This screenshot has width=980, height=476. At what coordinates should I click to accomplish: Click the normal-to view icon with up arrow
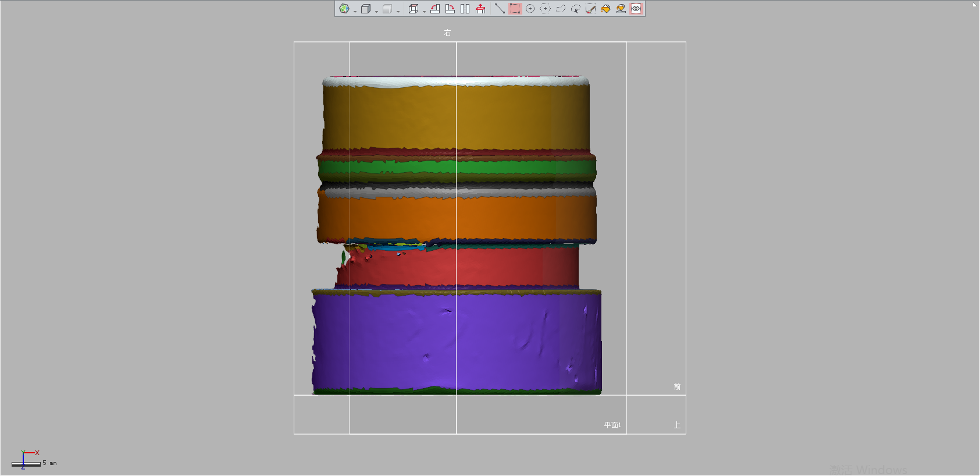480,9
